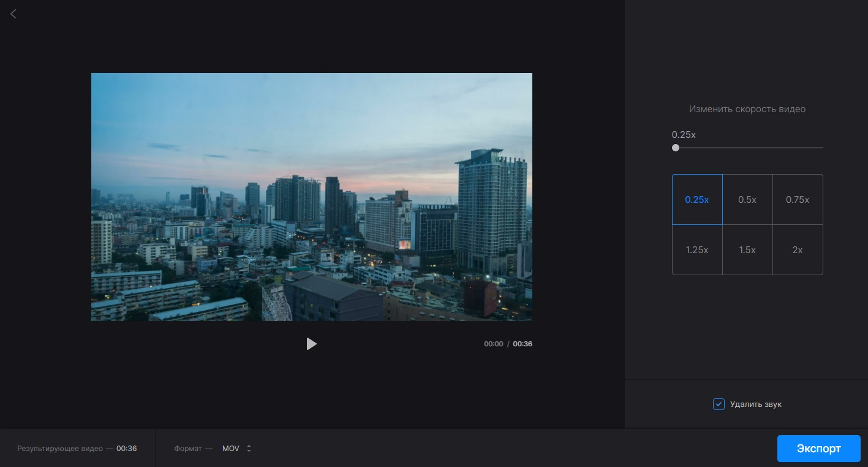Click the 00:36 total duration under the preview
This screenshot has width=868, height=467.
point(523,344)
